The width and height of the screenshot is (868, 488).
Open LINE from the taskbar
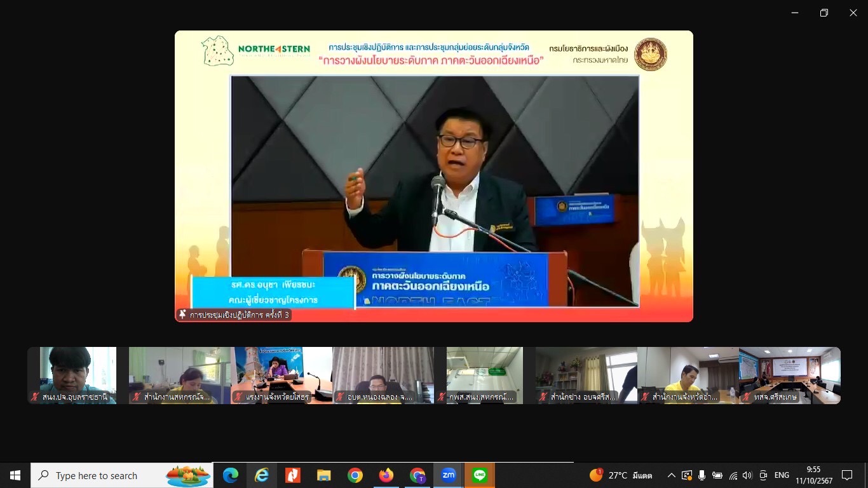(x=480, y=475)
